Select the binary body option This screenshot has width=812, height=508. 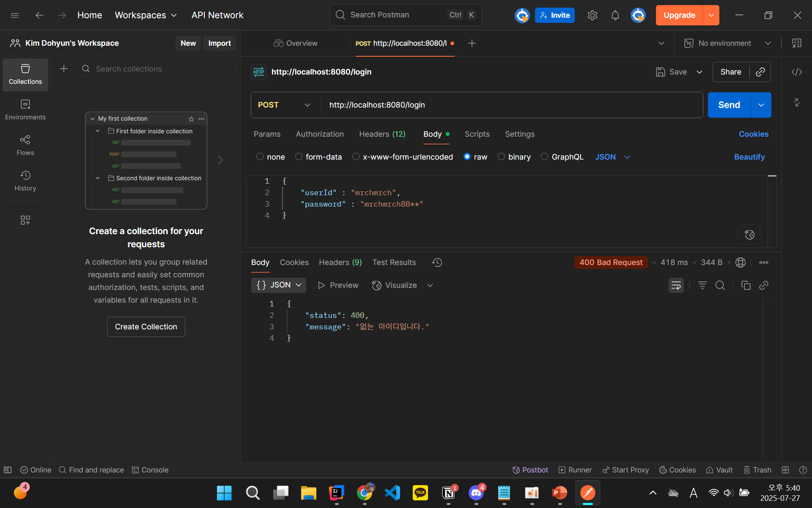502,157
